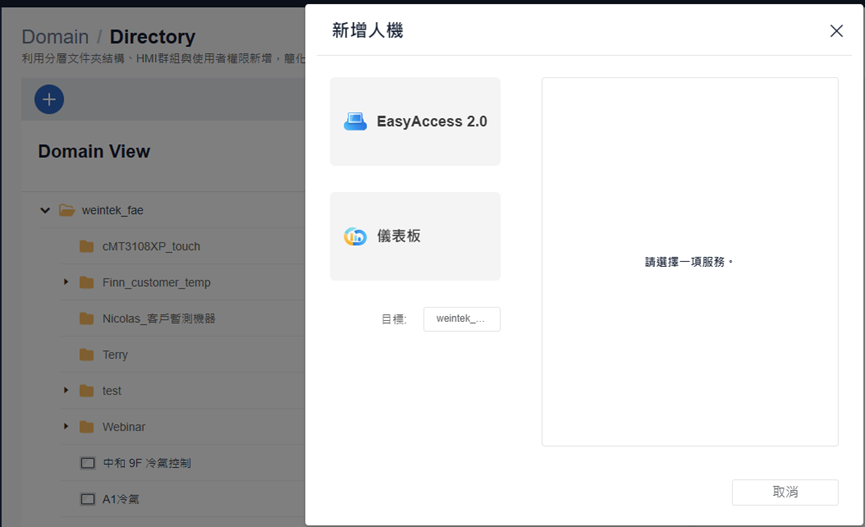Image resolution: width=865 pixels, height=527 pixels.
Task: Click the EasyAccess 2.0 laptop icon
Action: 355,121
